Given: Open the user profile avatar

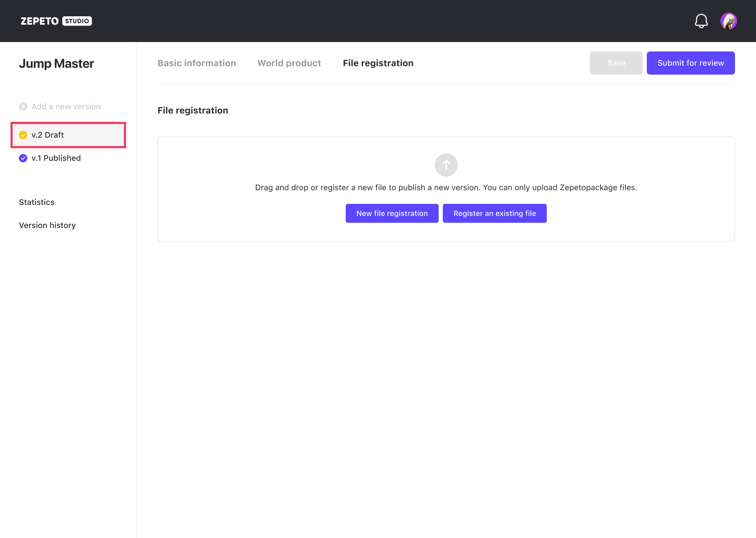Looking at the screenshot, I should [x=728, y=21].
